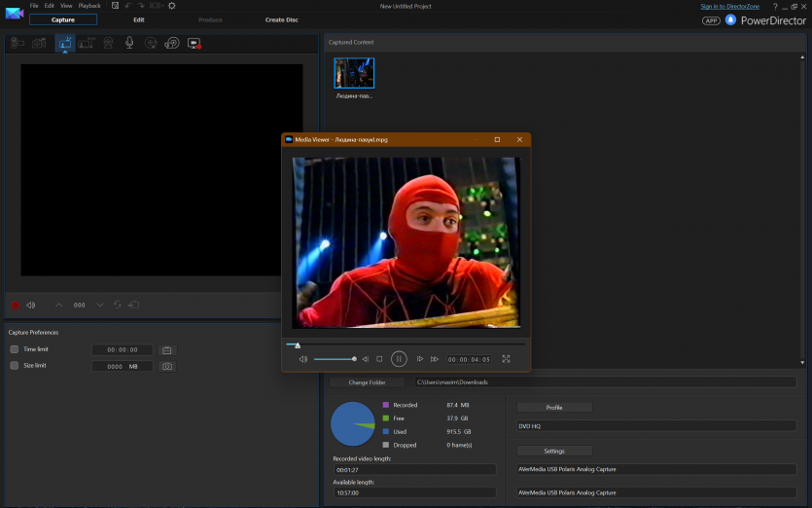Switch to the Edit tab
Image resolution: width=812 pixels, height=508 pixels.
pos(139,19)
